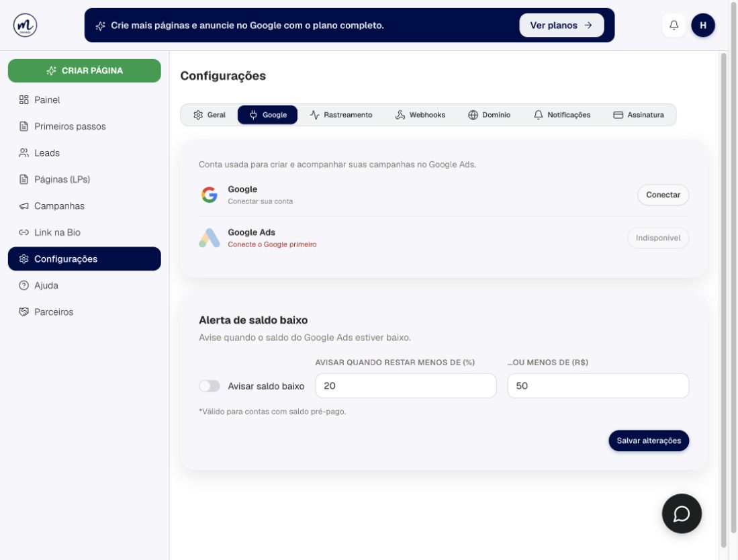738x560 pixels.
Task: Save changes with Salvar alterações
Action: click(649, 441)
